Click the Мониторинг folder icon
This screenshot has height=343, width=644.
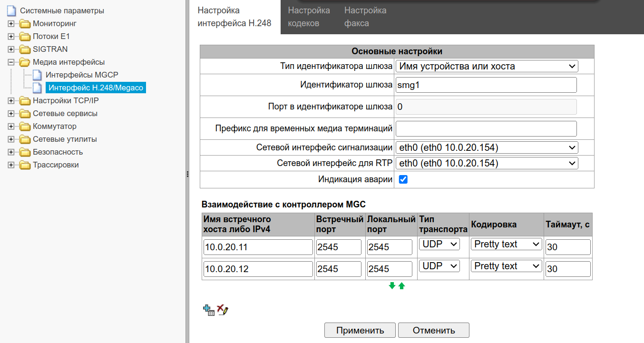tap(25, 23)
